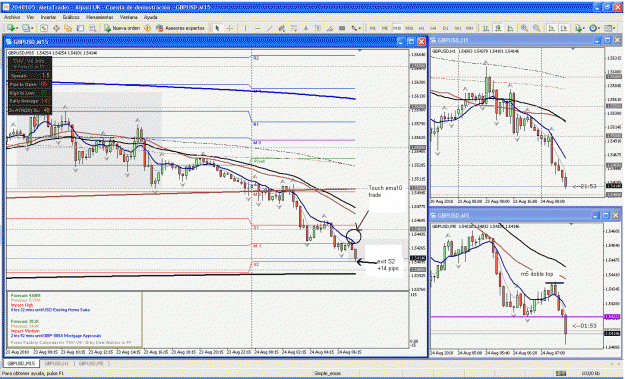Open the Gráficos menu
This screenshot has width=625, height=379.
click(x=71, y=17)
